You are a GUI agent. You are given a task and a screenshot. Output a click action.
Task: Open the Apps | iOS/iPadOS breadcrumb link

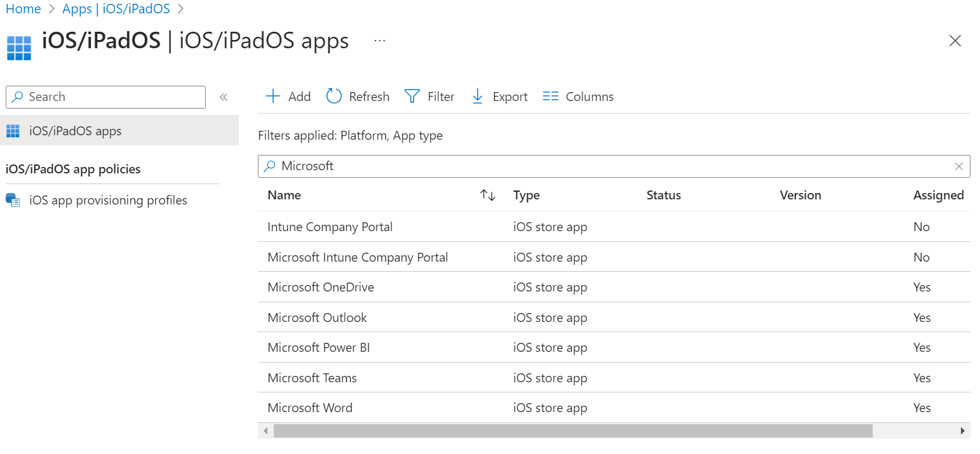tap(116, 8)
